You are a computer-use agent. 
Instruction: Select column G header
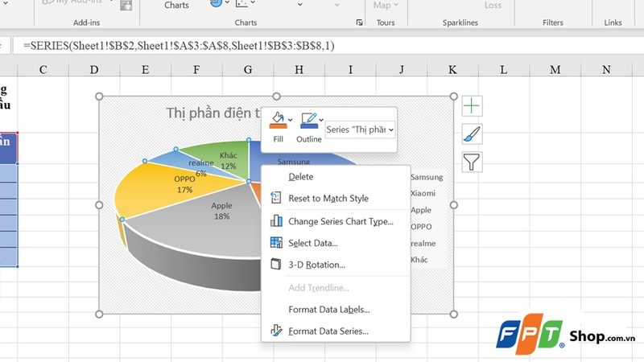(x=248, y=69)
